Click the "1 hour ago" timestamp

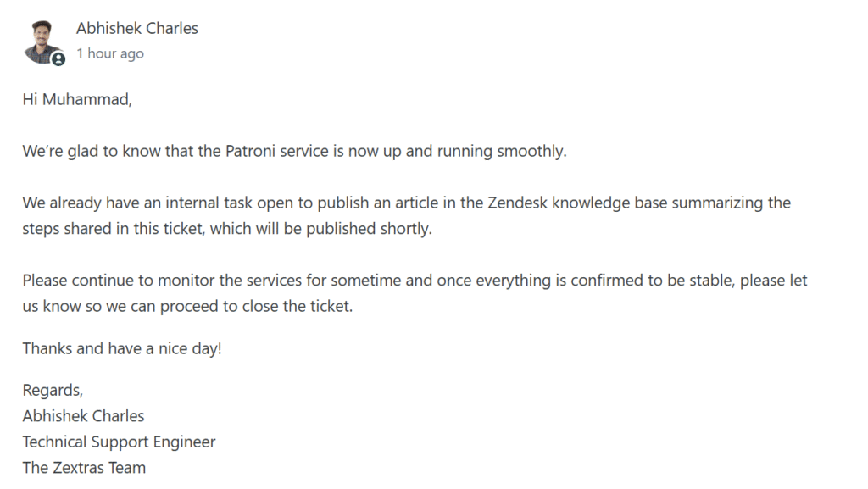click(109, 53)
